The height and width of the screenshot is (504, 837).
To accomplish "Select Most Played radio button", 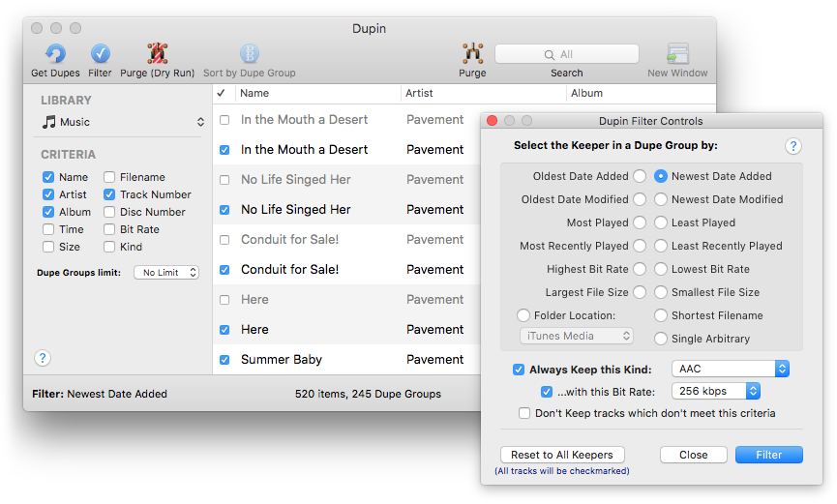I will click(x=640, y=222).
